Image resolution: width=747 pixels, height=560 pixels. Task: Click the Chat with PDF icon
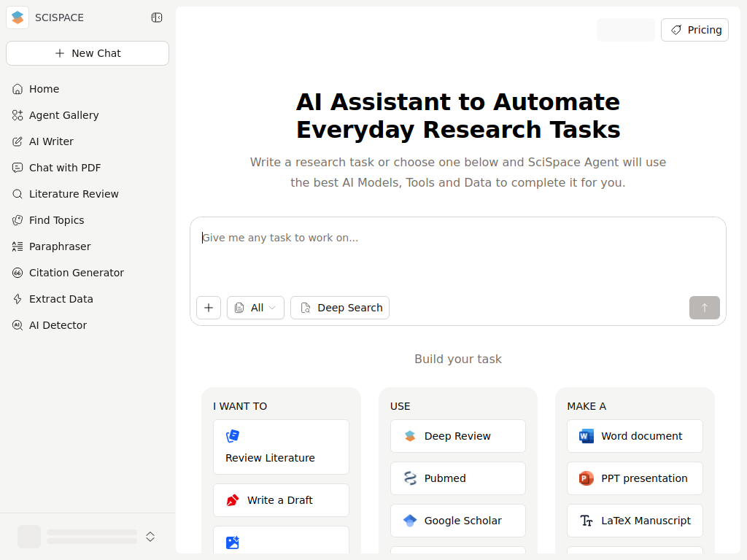click(18, 168)
